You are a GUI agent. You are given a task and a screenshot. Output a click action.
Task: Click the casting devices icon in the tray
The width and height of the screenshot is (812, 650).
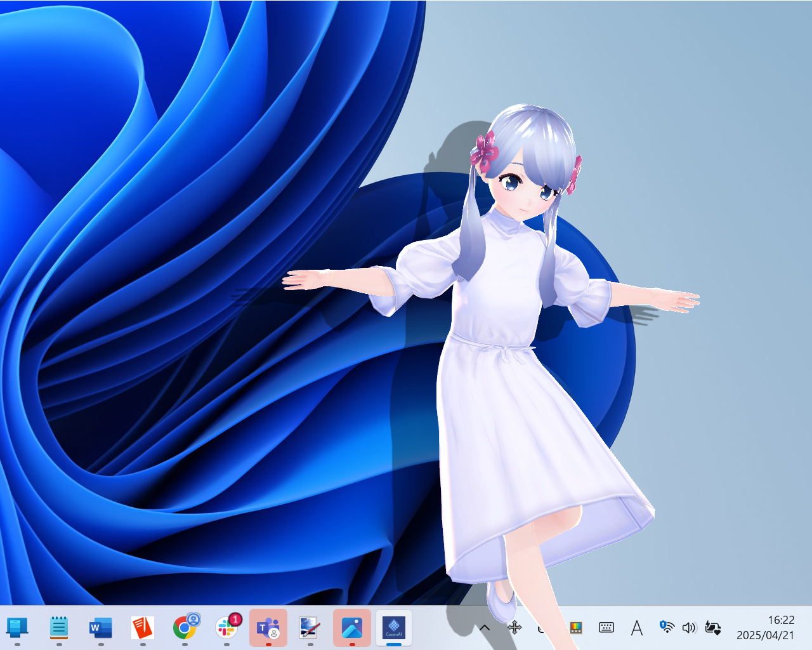tap(712, 628)
